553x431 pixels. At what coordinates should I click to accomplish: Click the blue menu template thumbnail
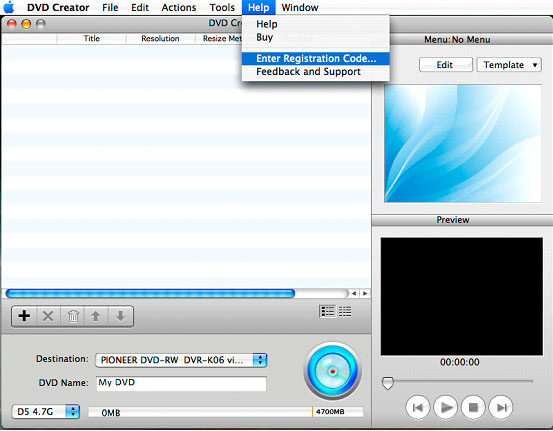(x=463, y=143)
